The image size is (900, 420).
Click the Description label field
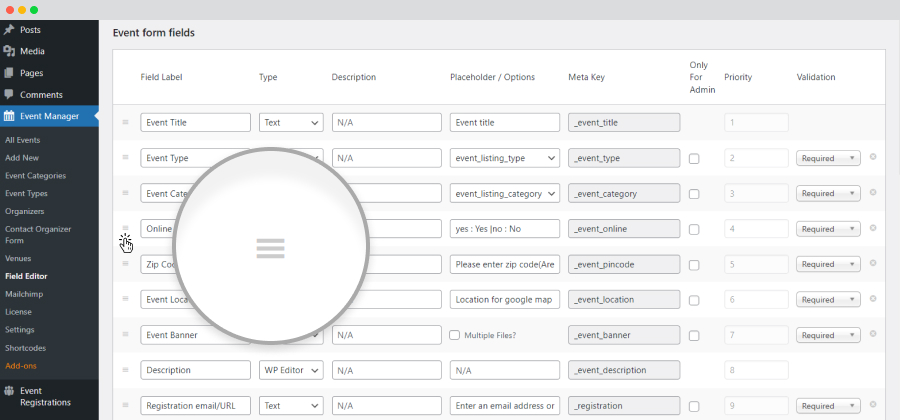tap(196, 370)
